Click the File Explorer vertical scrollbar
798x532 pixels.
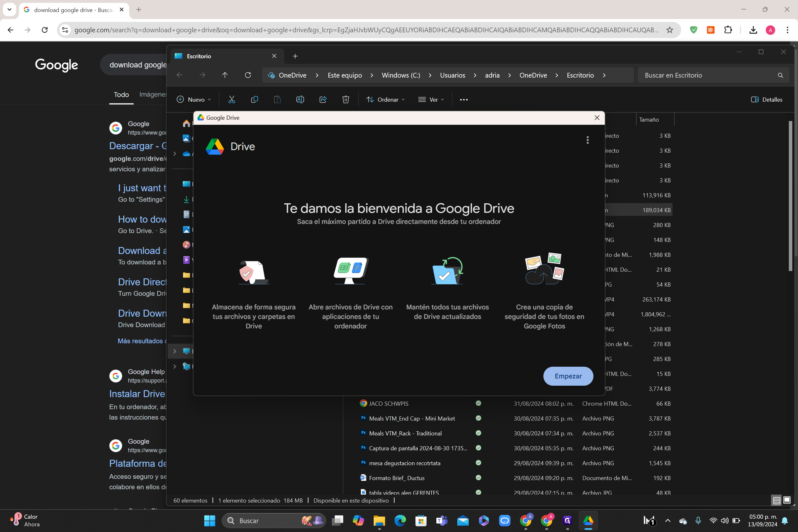790,196
